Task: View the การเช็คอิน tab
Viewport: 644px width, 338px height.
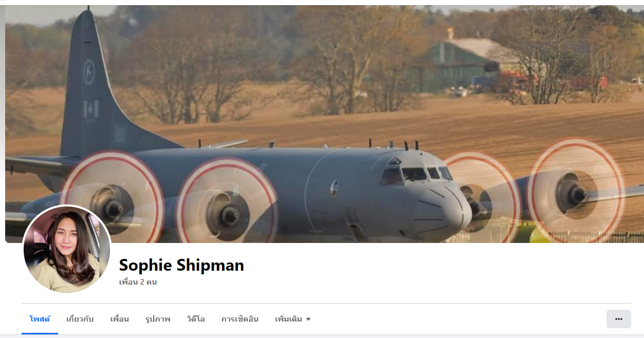Action: [x=240, y=319]
